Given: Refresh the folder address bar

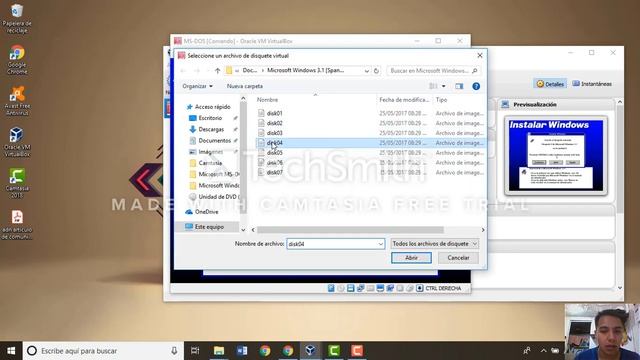Looking at the screenshot, I should [376, 71].
